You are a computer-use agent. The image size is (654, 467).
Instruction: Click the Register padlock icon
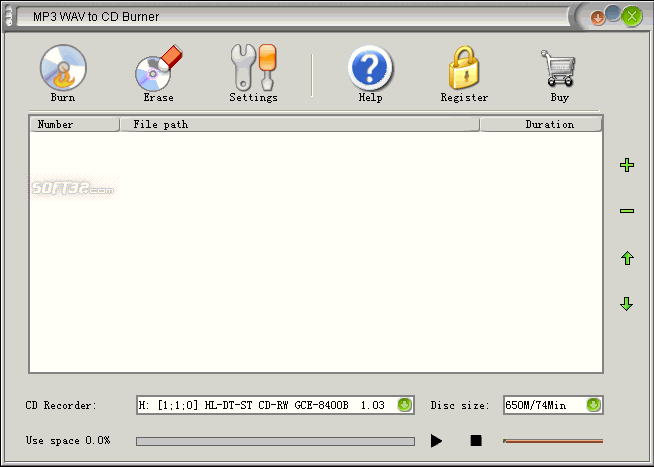point(464,68)
